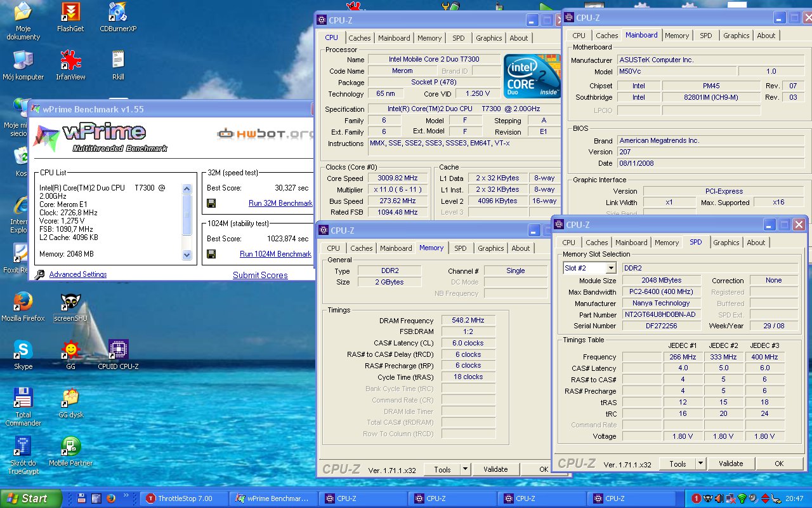Click the hwbot.org logo in wPrime

coord(264,133)
